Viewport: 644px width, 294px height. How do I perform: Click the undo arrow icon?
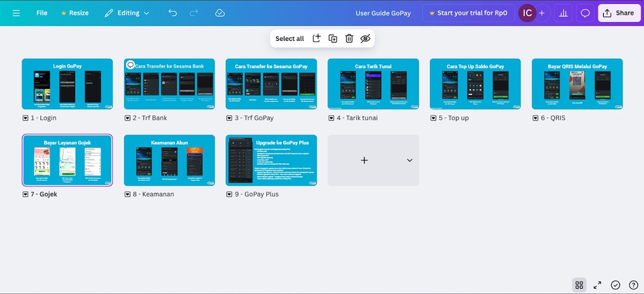click(173, 13)
